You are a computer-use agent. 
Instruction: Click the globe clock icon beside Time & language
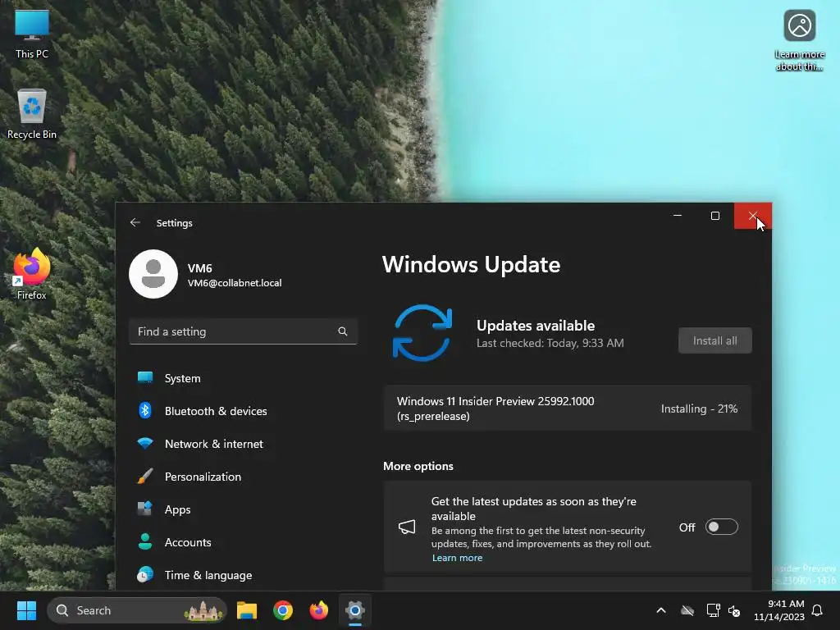point(145,574)
